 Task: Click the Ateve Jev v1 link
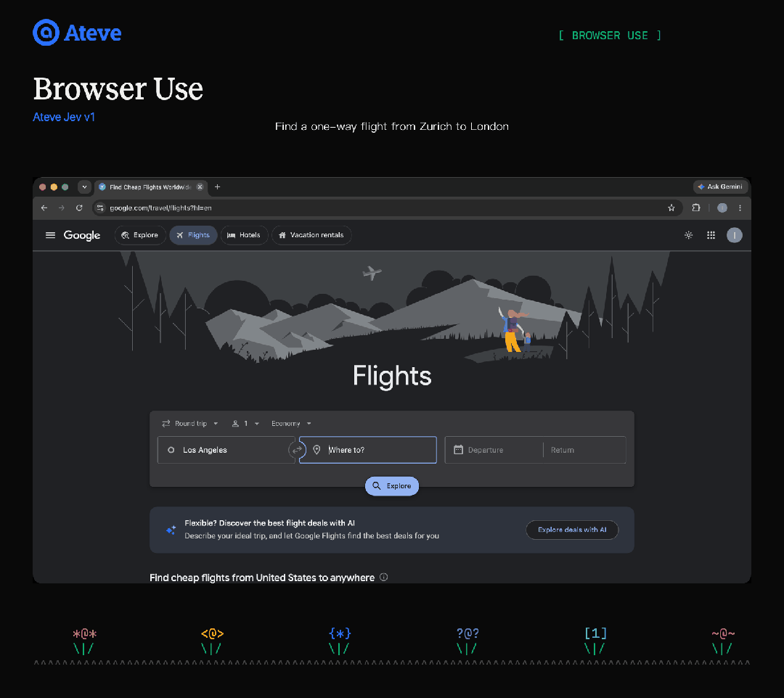click(63, 117)
